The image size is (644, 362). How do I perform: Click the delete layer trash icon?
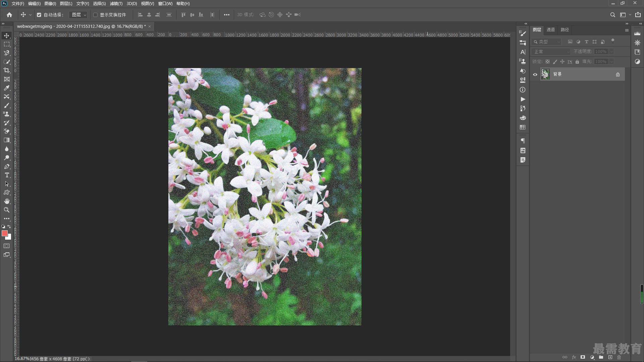[619, 357]
